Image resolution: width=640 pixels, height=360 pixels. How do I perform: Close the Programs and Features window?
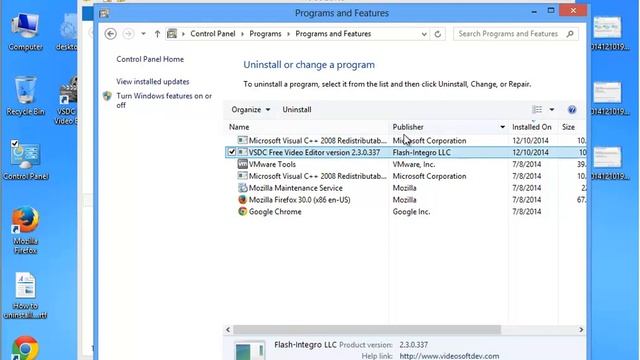pyautogui.click(x=573, y=11)
